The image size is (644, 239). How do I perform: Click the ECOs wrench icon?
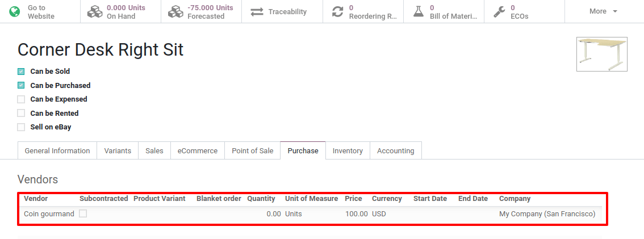(499, 11)
